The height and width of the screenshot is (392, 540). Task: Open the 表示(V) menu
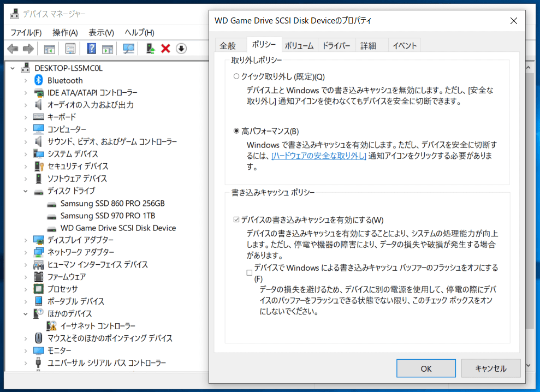[101, 33]
